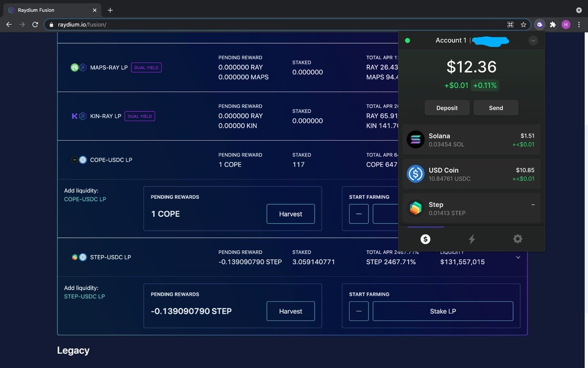Image resolution: width=588 pixels, height=368 pixels.
Task: Click the $131,557,015 liquidity value
Action: pos(463,262)
